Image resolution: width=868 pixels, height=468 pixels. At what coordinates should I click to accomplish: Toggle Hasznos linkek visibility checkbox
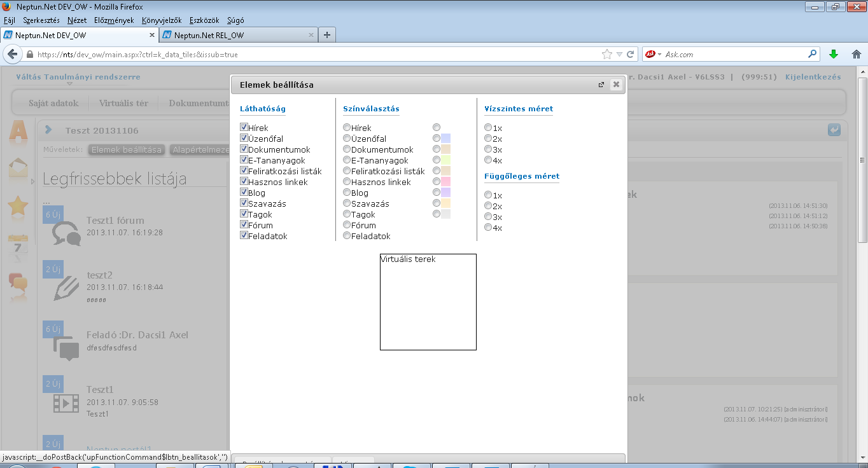pyautogui.click(x=244, y=182)
